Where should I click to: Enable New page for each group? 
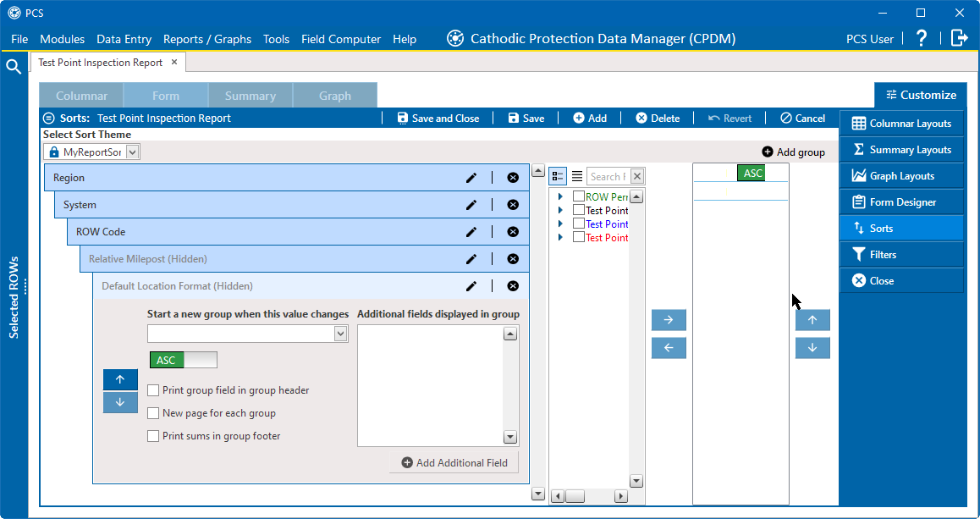[x=153, y=413]
